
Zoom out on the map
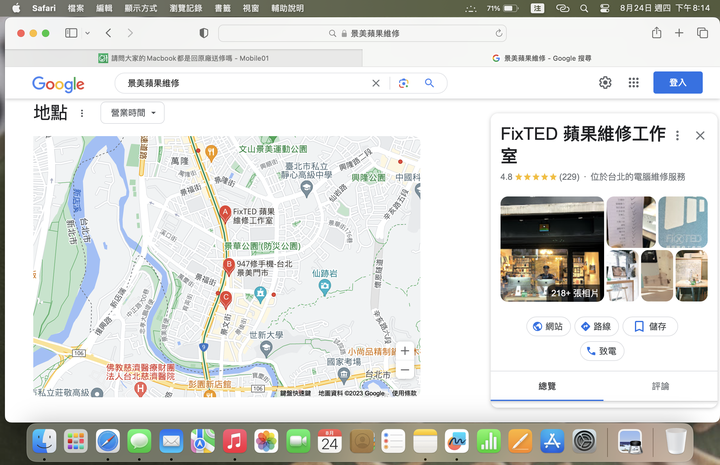point(405,370)
